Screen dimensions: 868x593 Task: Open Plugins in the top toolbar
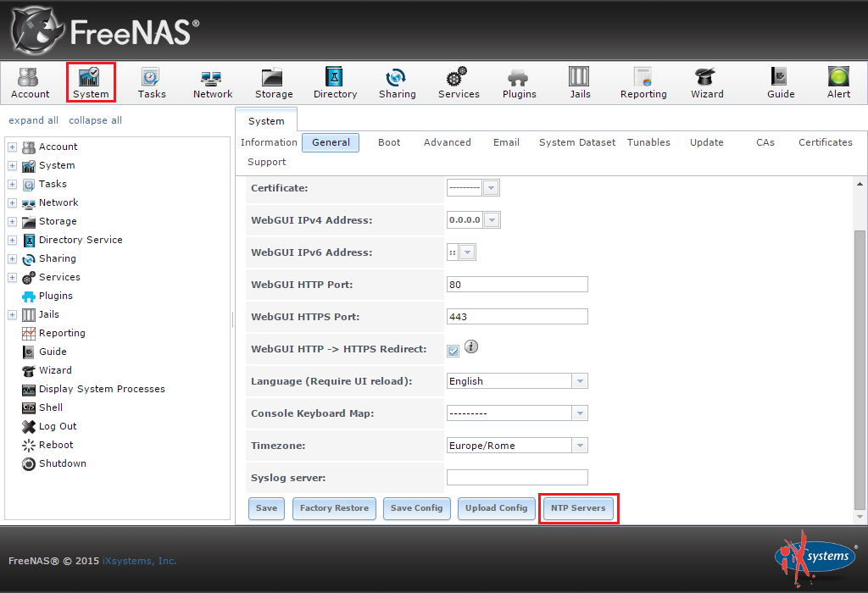[519, 83]
